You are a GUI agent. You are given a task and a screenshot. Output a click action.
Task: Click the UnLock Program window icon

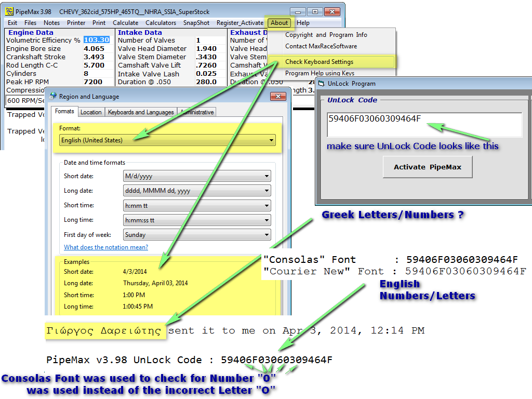[x=321, y=84]
